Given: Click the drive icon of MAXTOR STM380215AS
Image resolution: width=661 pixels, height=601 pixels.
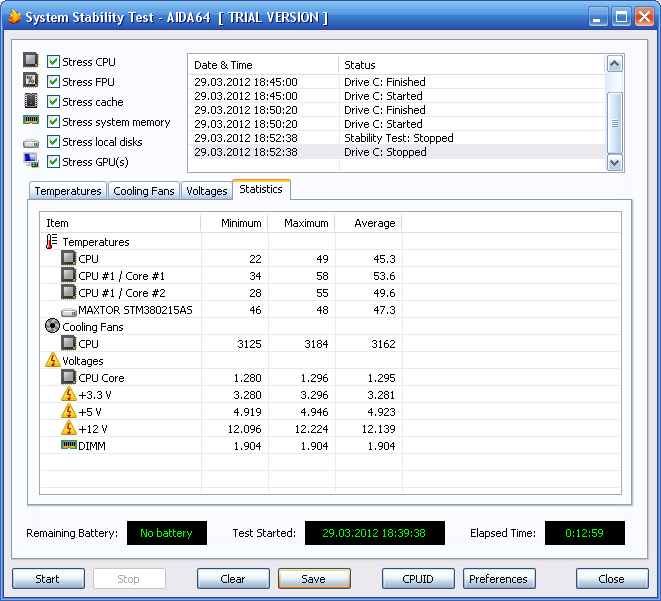Looking at the screenshot, I should click(69, 312).
